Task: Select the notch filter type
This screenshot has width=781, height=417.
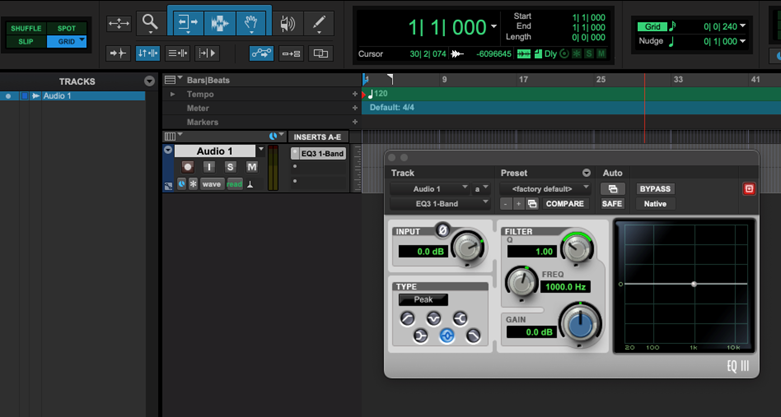Action: 433,319
